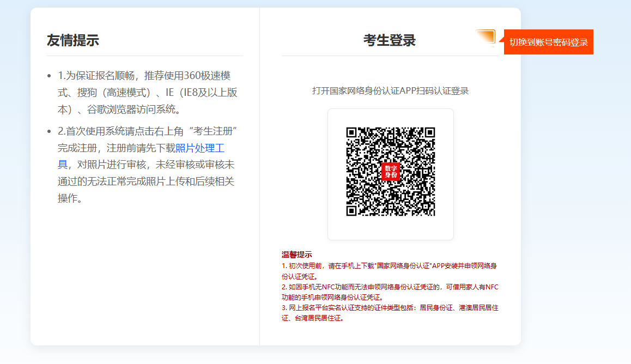The height and width of the screenshot is (364, 631).
Task: Click the QR code bottom-left finder square
Action: tap(352, 210)
